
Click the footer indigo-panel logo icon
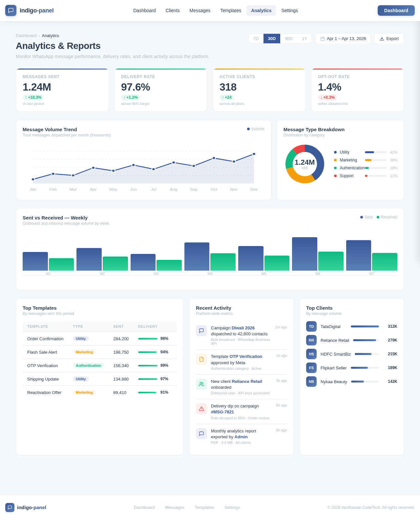click(x=10, y=508)
